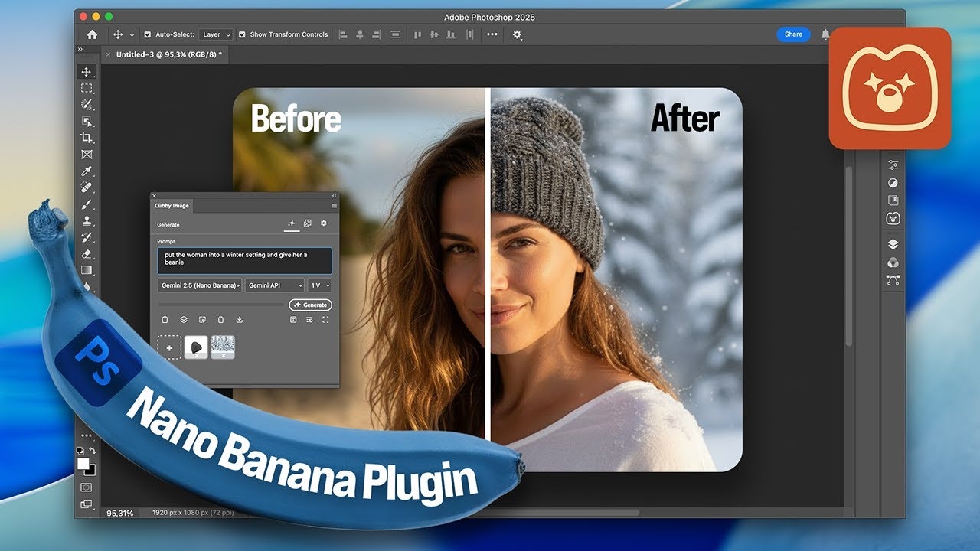Switch to Cubby image-edit mode icon
The image size is (980, 551).
pos(307,223)
